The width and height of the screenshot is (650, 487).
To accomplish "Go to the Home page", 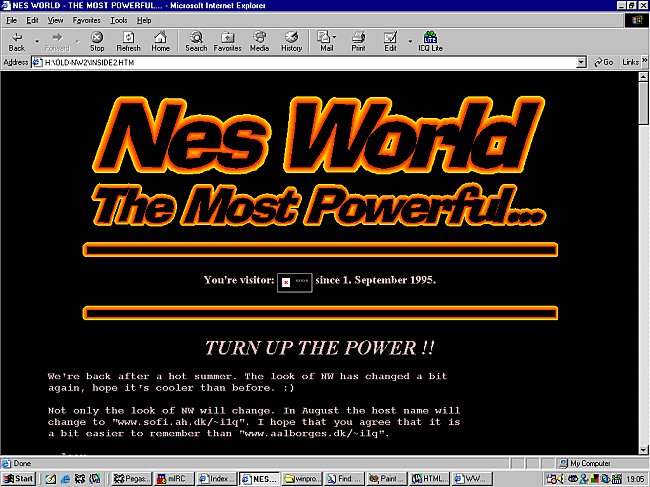I will (x=160, y=40).
